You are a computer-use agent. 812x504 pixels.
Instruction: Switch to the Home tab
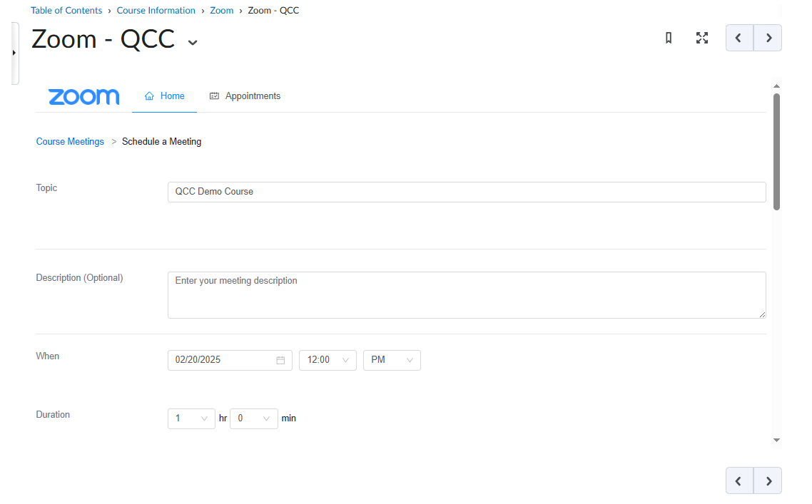click(165, 96)
